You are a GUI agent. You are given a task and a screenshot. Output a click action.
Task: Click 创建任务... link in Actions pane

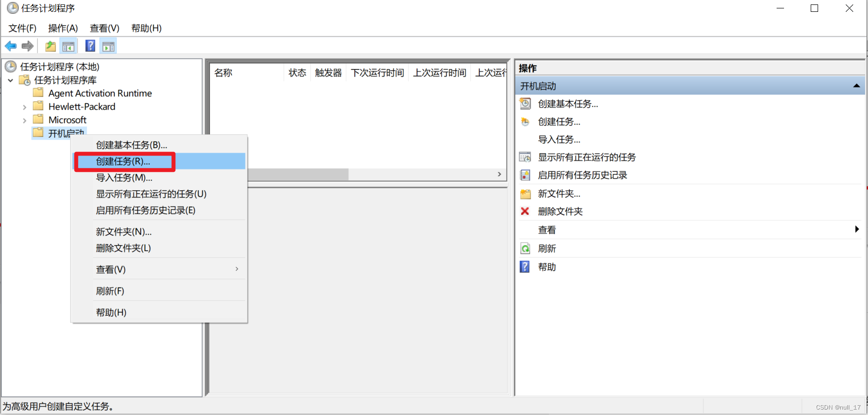point(559,122)
